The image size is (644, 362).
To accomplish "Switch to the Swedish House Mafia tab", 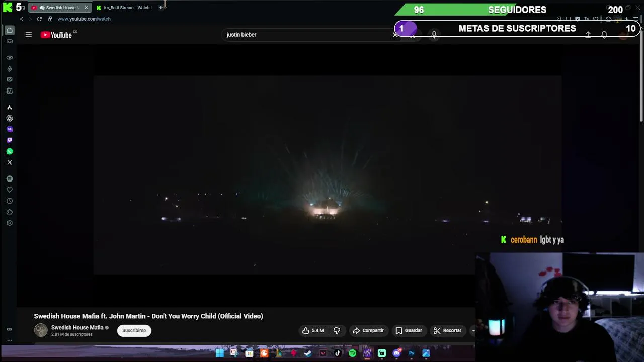I will click(x=59, y=8).
